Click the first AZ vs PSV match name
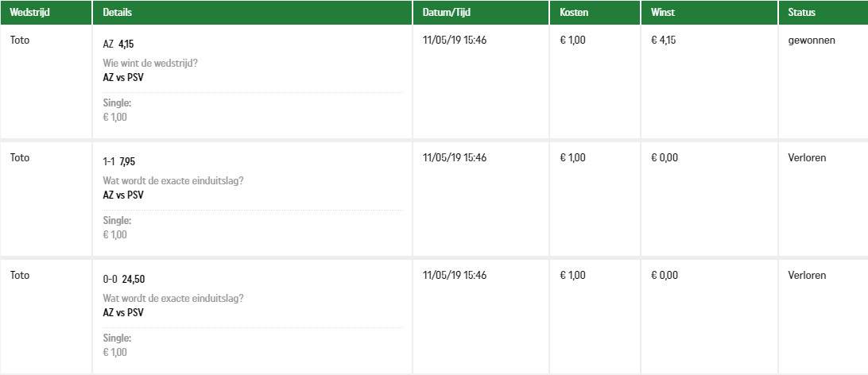The image size is (868, 375). coord(123,77)
